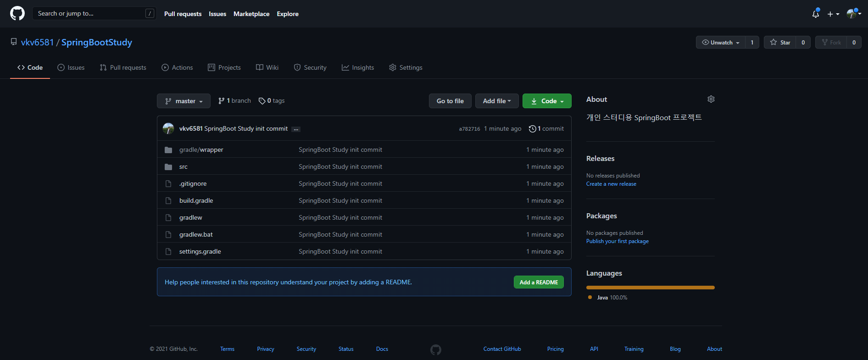Click in the Search or jump to field
Image resolution: width=868 pixels, height=360 pixels.
click(94, 13)
